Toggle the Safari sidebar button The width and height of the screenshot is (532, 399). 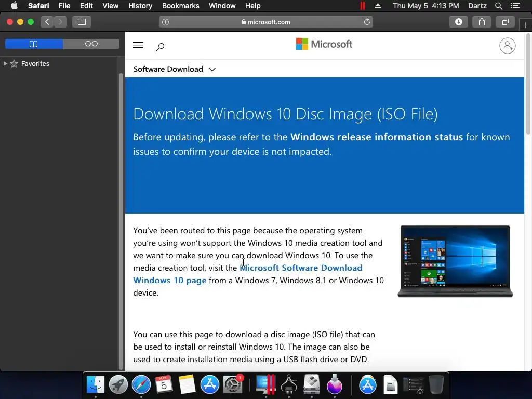[82, 22]
